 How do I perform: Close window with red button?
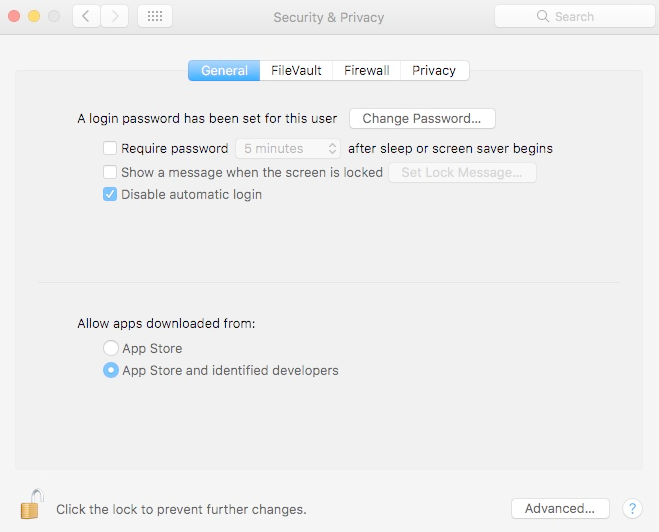[14, 16]
